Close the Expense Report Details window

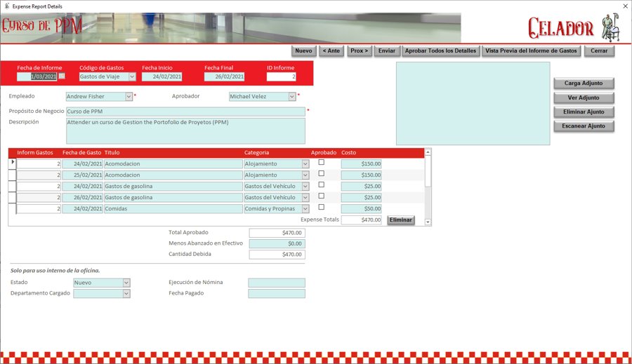pos(625,6)
